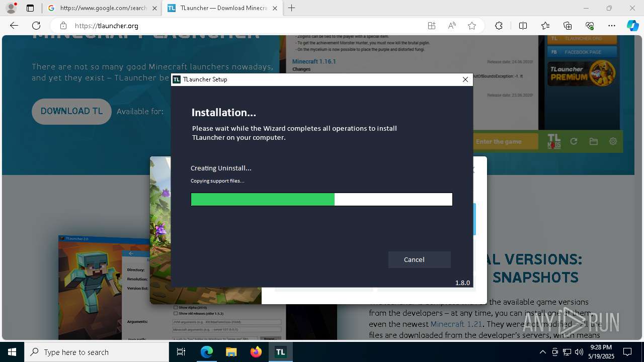644x362 pixels.
Task: Open the Settings and more menu
Action: [612, 26]
